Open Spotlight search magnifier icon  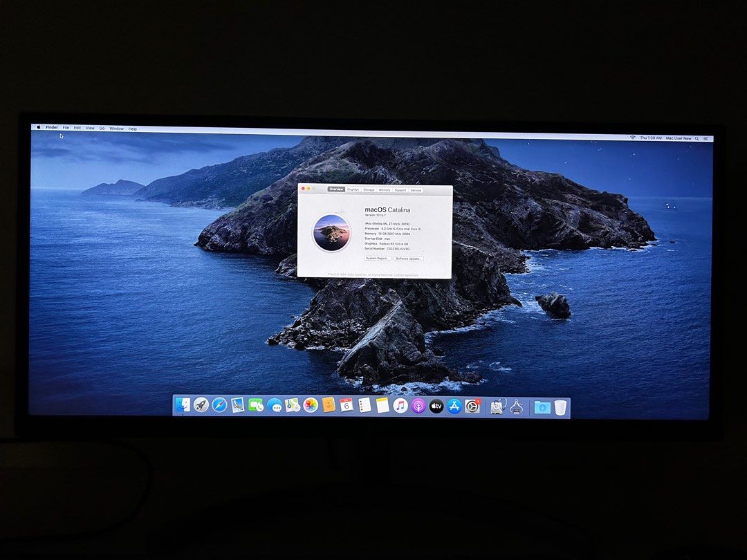click(x=697, y=138)
